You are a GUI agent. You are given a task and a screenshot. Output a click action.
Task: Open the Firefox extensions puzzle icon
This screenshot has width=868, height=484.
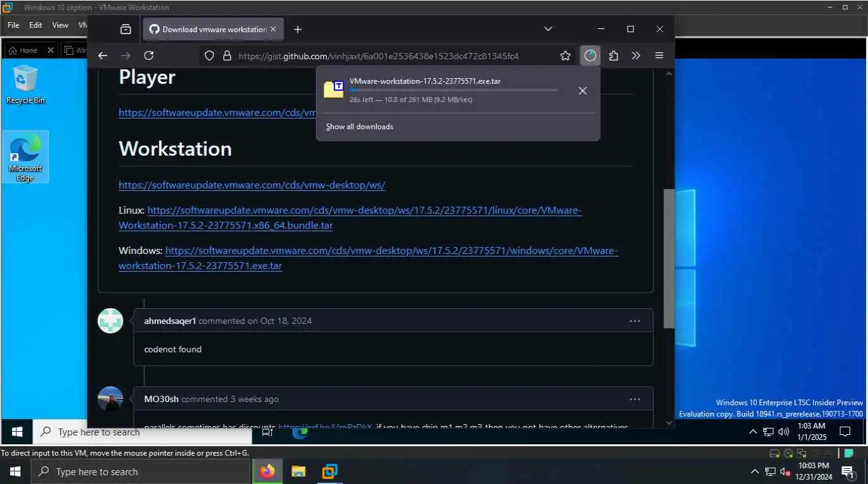click(x=613, y=55)
